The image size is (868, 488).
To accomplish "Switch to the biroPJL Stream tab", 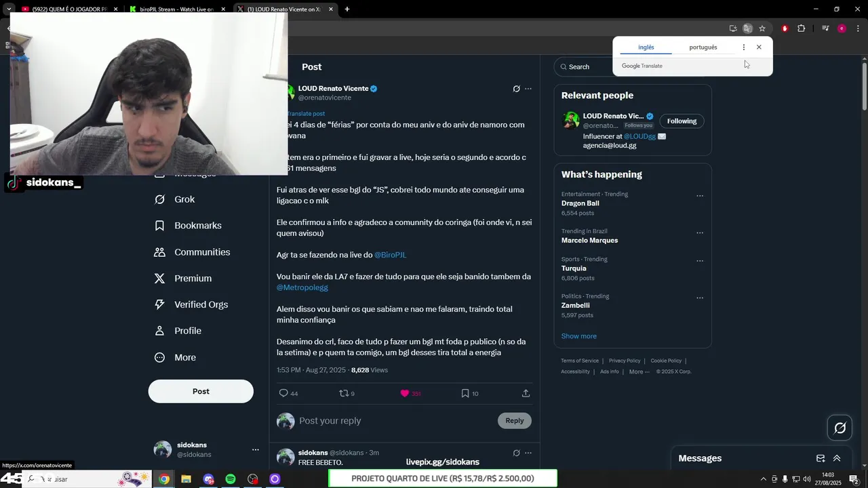I will [x=176, y=9].
